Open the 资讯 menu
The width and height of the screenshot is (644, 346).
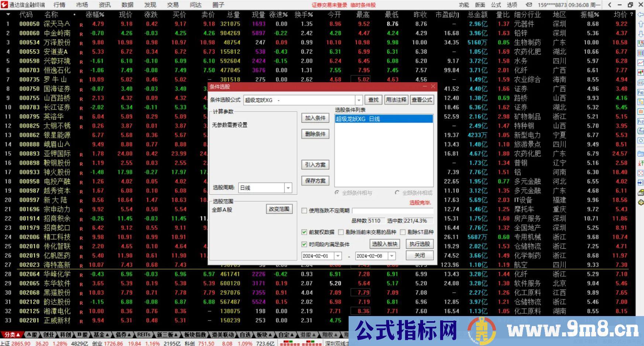[x=105, y=5]
